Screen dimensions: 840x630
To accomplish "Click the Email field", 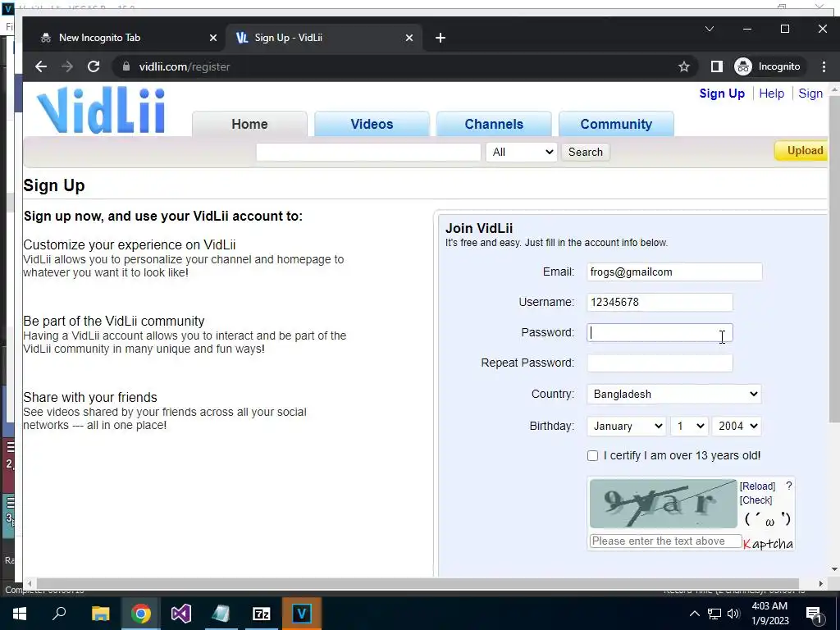I will (674, 272).
